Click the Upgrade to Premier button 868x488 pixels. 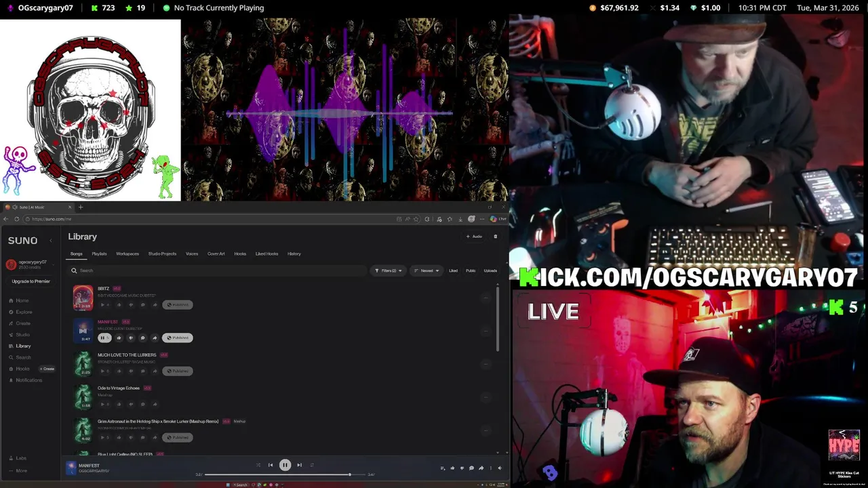click(x=31, y=281)
